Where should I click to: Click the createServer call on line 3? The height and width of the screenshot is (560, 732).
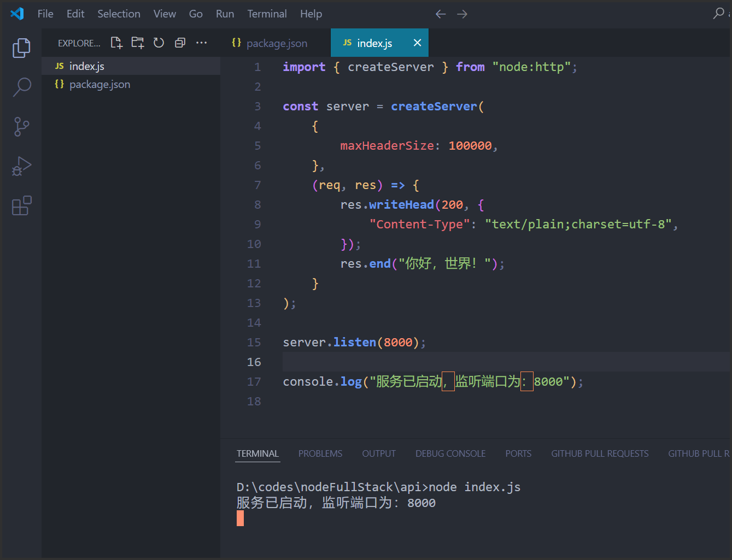click(x=434, y=106)
